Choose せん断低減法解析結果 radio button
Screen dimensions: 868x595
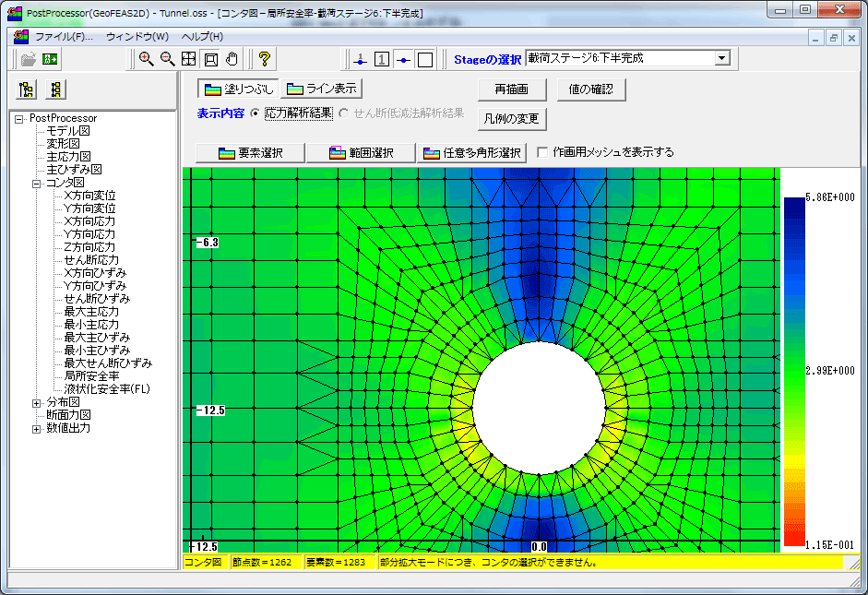pyautogui.click(x=343, y=113)
